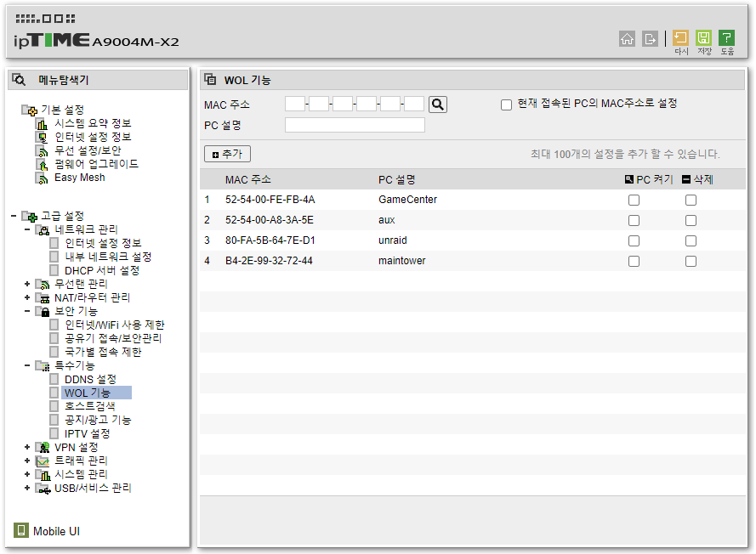Click the 무선랜 관리 folder icon

click(x=43, y=285)
